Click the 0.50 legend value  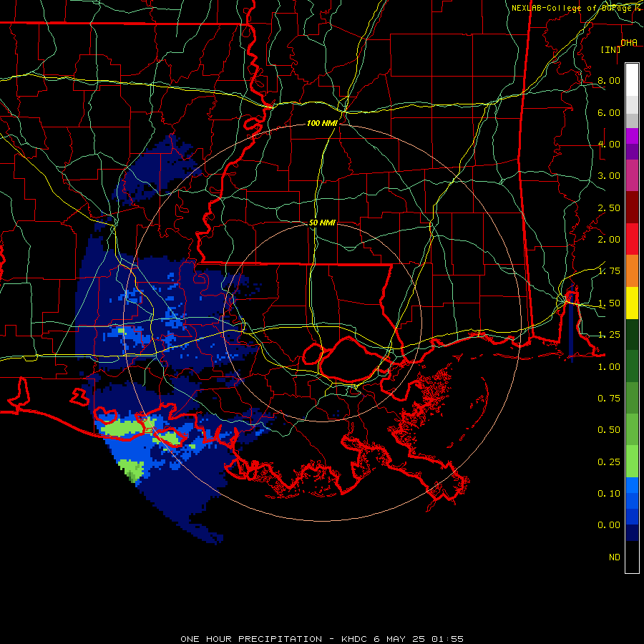click(x=609, y=430)
